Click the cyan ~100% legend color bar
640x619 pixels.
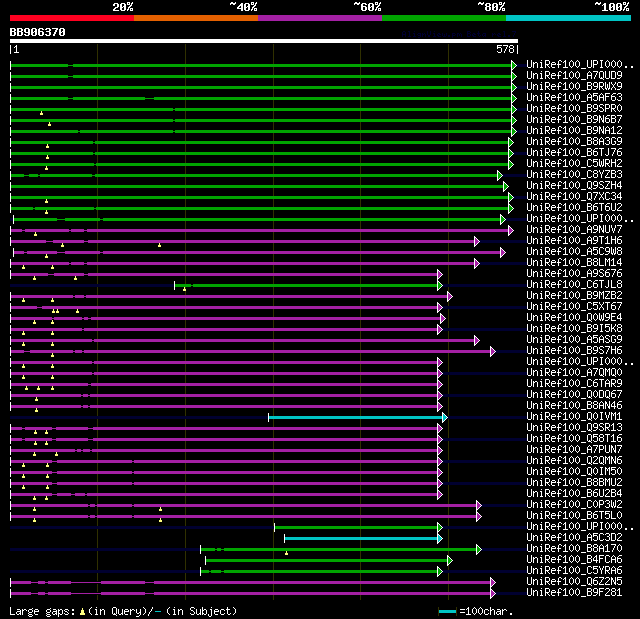pyautogui.click(x=569, y=18)
